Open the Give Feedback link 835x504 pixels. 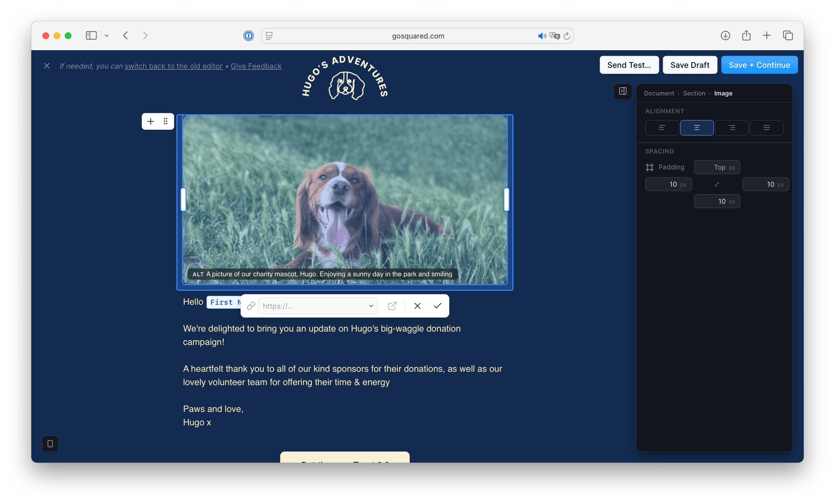point(256,66)
